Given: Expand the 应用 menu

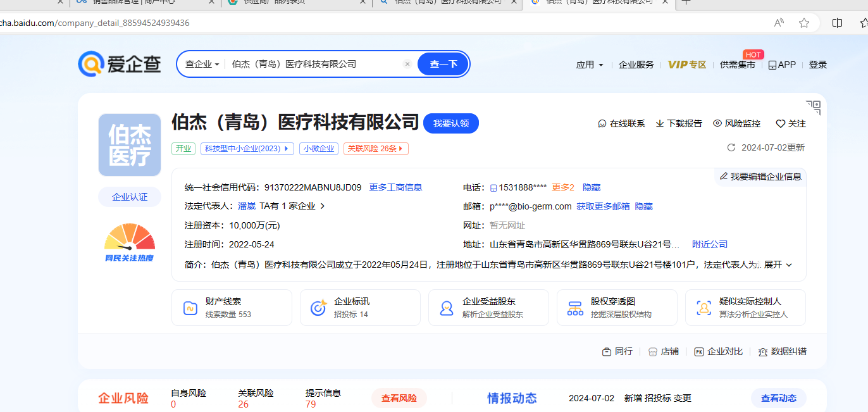Looking at the screenshot, I should pyautogui.click(x=590, y=65).
